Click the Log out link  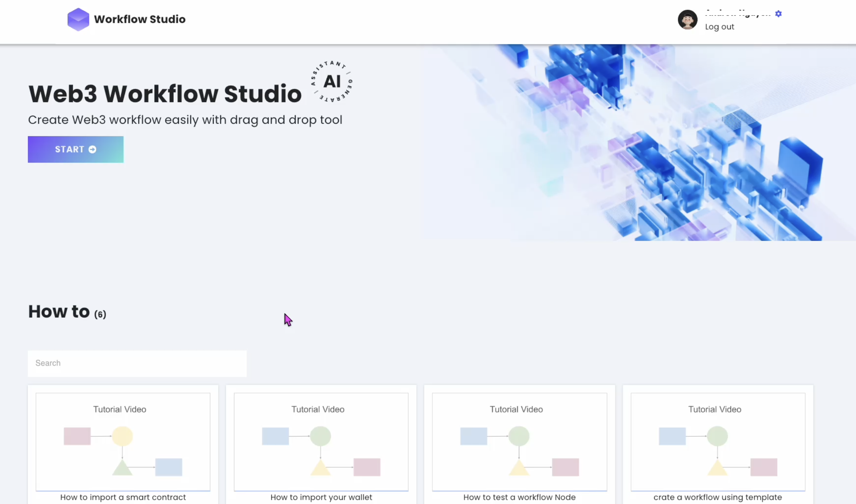point(720,27)
